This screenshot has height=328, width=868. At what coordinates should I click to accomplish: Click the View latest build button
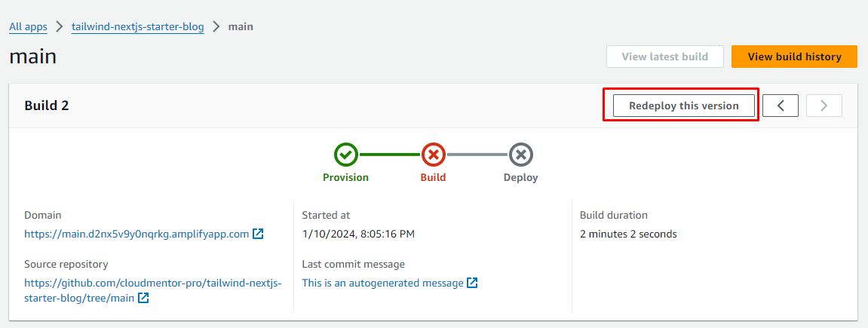664,57
